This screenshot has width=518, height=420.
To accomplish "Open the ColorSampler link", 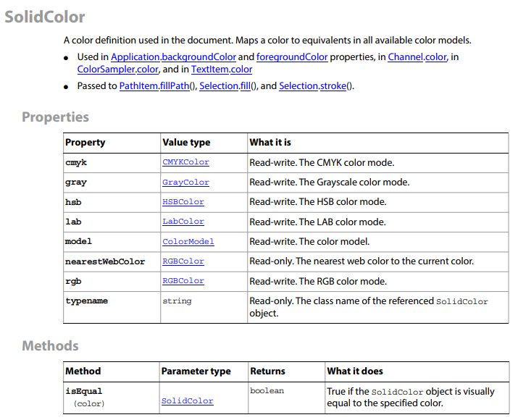I will pos(106,70).
